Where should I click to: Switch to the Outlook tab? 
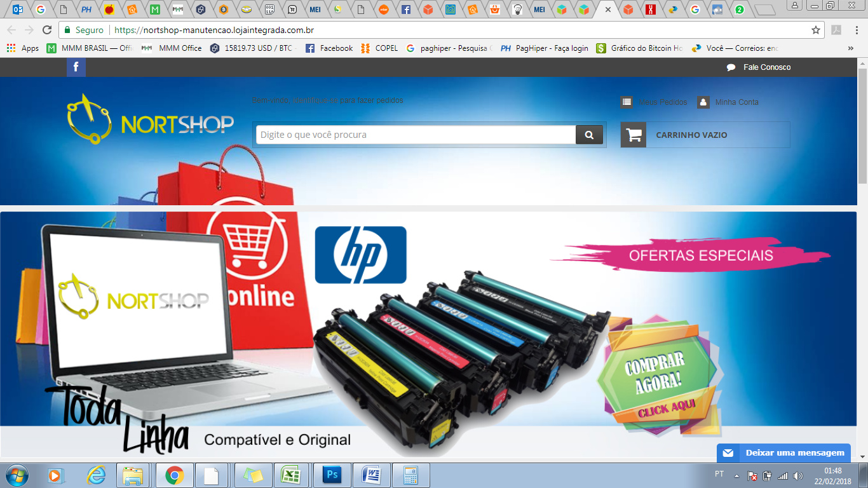pyautogui.click(x=18, y=10)
